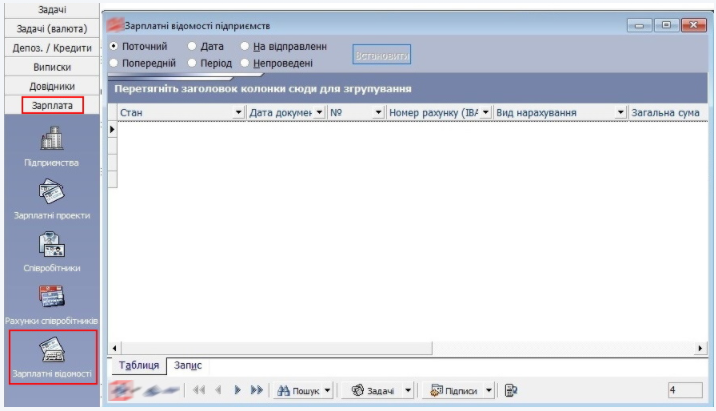Go to the previous record arrow
Image resolution: width=716 pixels, height=411 pixels.
point(219,390)
